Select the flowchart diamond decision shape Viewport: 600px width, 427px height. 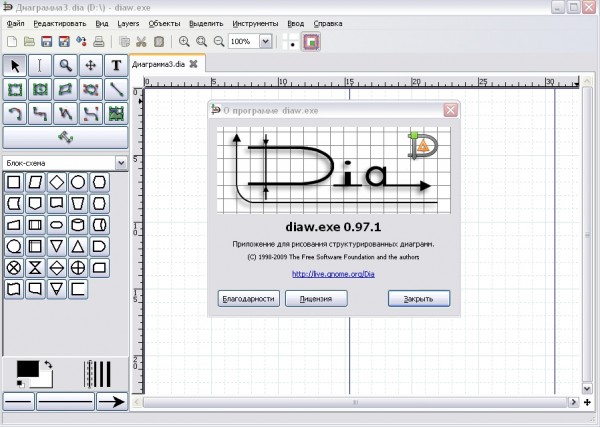tap(57, 182)
